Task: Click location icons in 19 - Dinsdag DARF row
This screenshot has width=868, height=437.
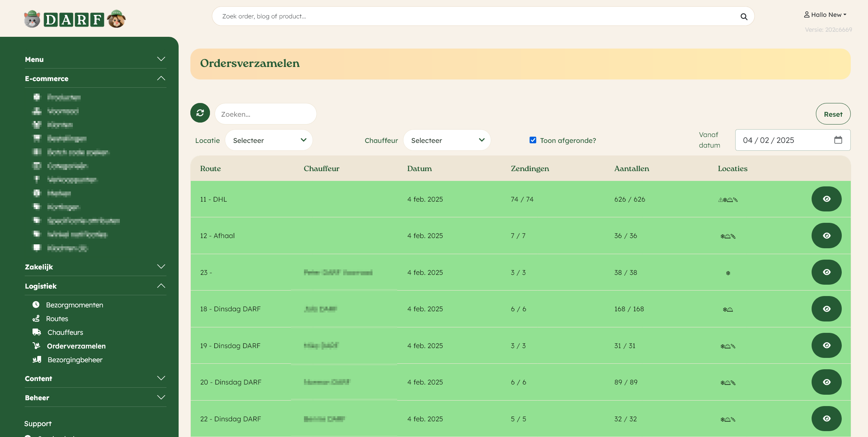Action: click(728, 346)
